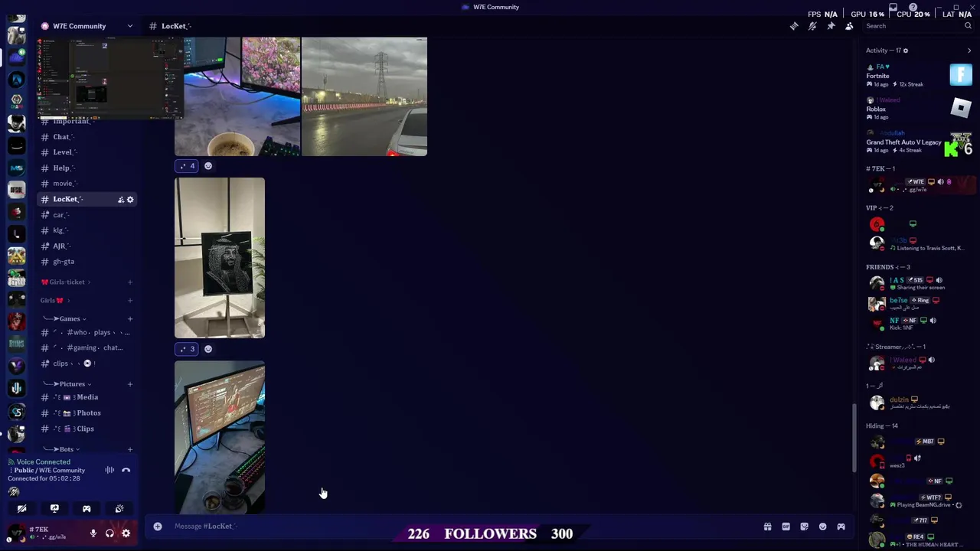Image resolution: width=980 pixels, height=551 pixels.
Task: Click the Search field in header
Action: coord(918,26)
